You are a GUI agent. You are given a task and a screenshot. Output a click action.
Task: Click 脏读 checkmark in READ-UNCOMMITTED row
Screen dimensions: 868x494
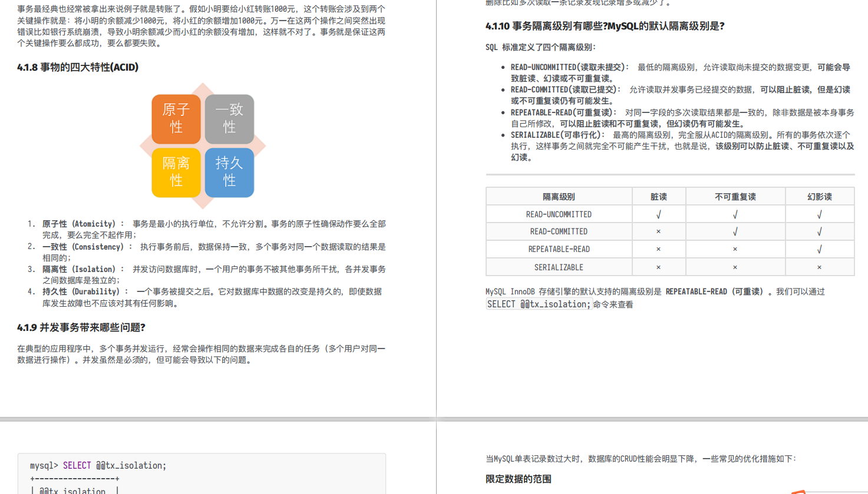click(x=659, y=215)
